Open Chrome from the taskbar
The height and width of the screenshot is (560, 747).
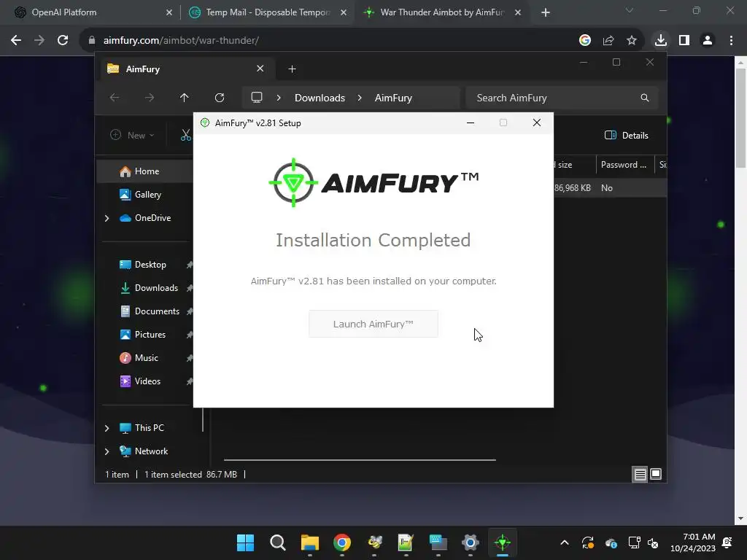[342, 542]
